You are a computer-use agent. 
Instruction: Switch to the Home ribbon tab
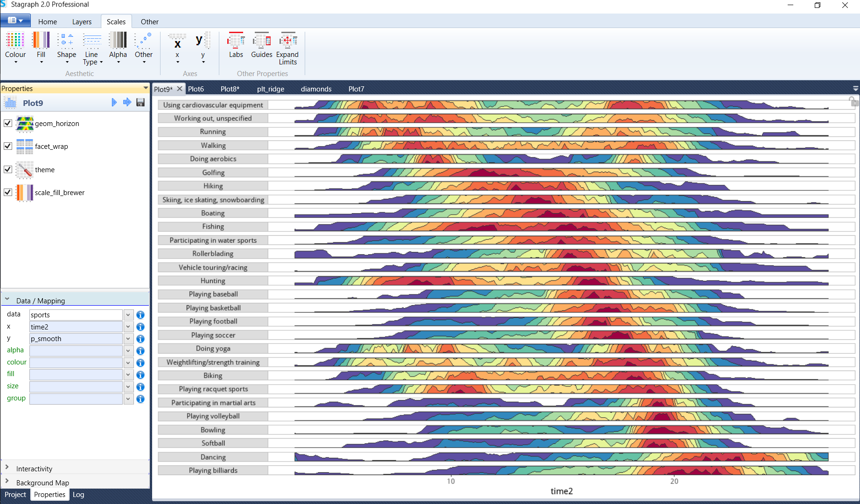[x=48, y=21]
